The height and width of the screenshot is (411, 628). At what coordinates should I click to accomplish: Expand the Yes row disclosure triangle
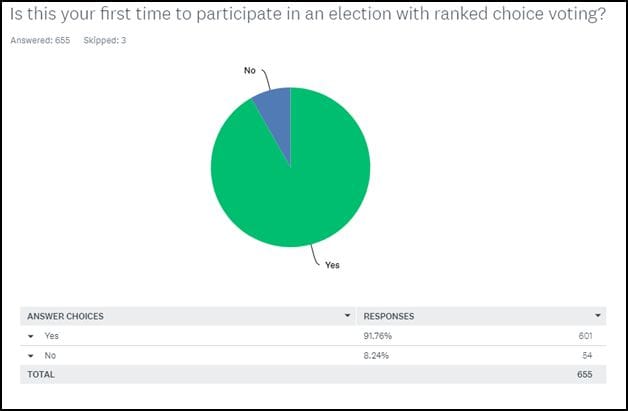[x=32, y=336]
